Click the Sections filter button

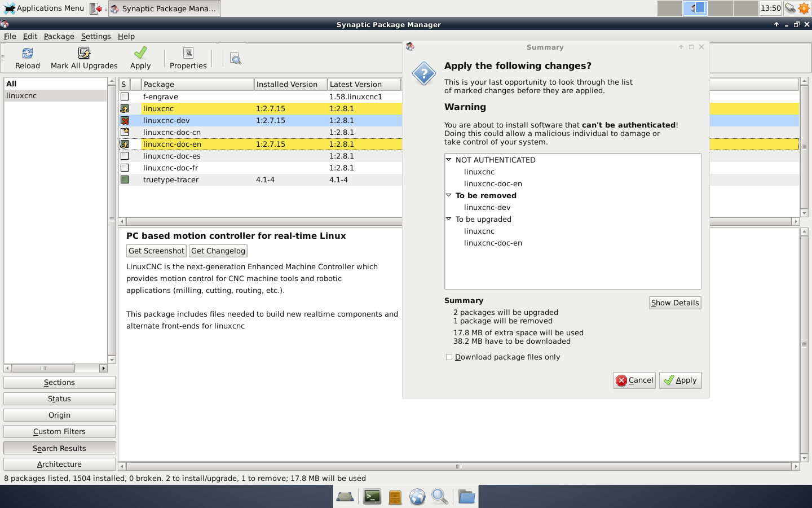60,383
